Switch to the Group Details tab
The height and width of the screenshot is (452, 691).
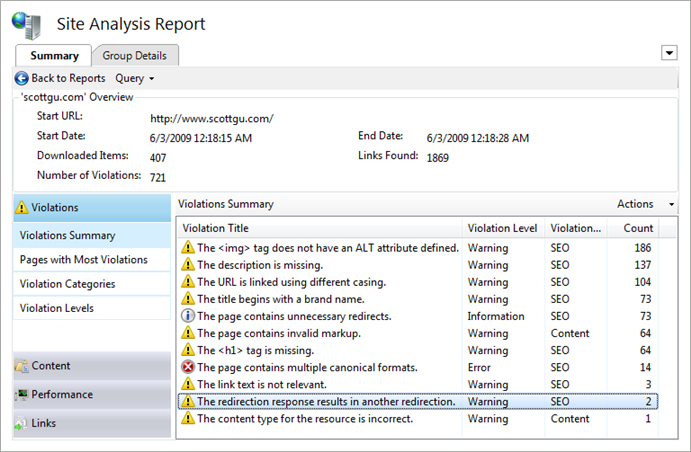[135, 56]
